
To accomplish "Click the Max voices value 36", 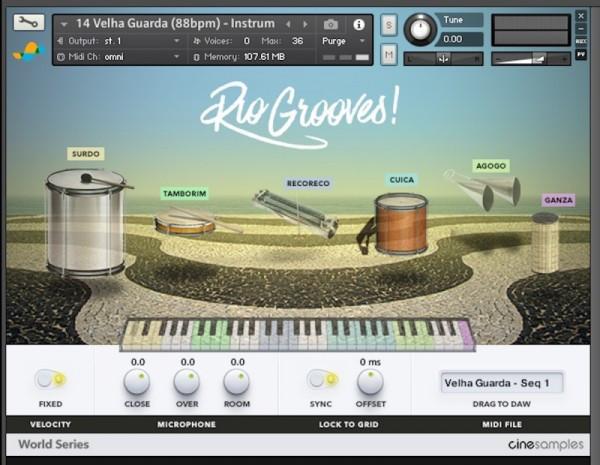I will [297, 41].
